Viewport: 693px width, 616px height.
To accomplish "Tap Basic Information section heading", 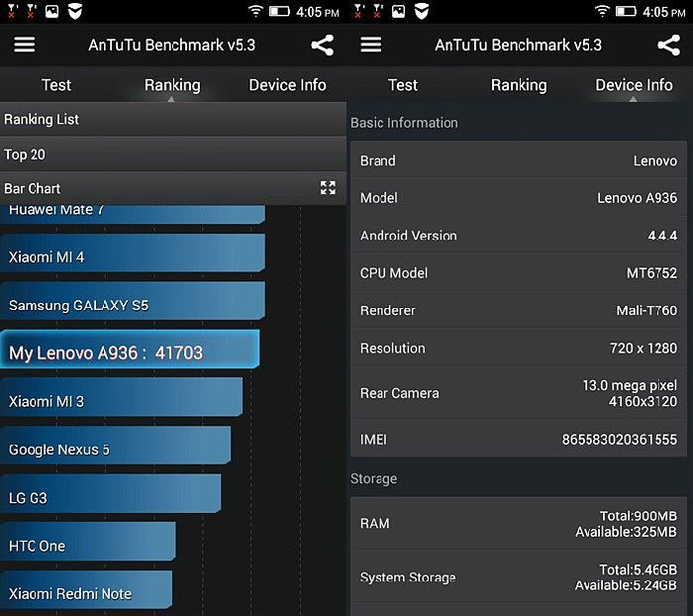I will (x=404, y=123).
